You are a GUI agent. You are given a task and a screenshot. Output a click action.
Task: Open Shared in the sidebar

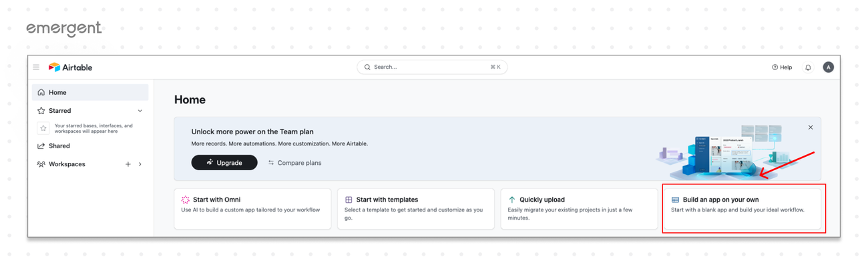pos(59,146)
